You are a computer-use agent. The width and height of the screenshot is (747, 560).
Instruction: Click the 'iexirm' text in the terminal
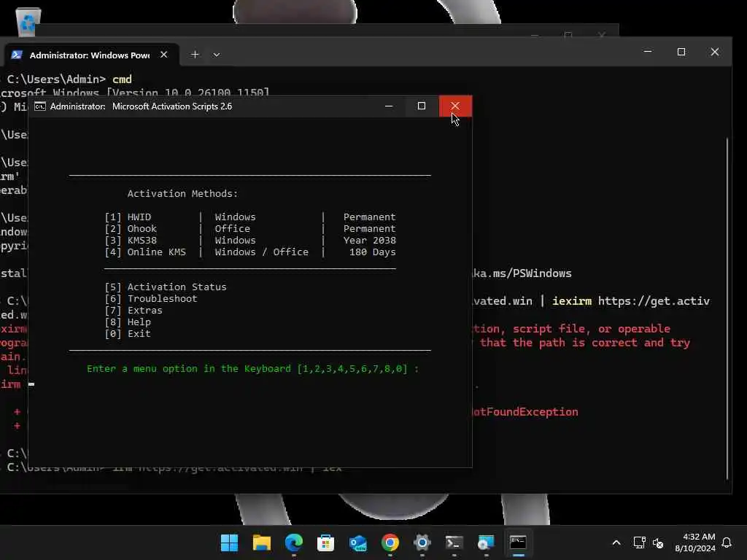(572, 301)
